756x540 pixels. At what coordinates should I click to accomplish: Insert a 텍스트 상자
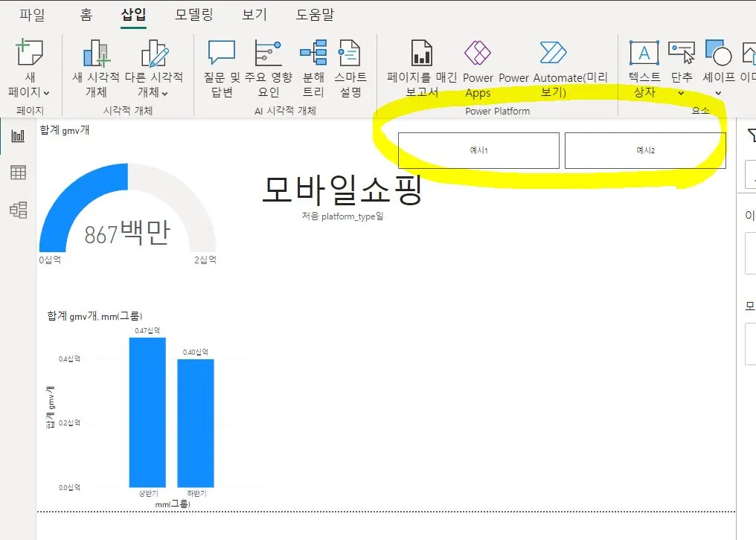click(644, 68)
